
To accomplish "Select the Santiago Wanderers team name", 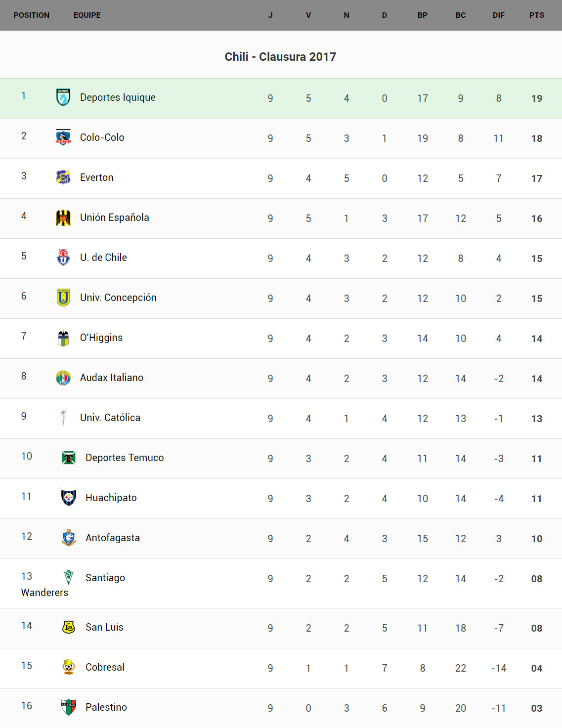I will tap(105, 578).
